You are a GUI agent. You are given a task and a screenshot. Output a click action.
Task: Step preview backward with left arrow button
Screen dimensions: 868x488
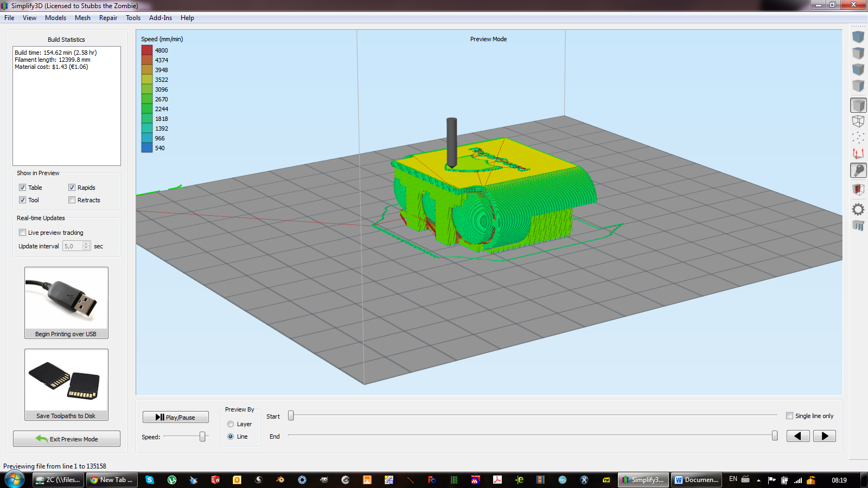click(x=798, y=436)
